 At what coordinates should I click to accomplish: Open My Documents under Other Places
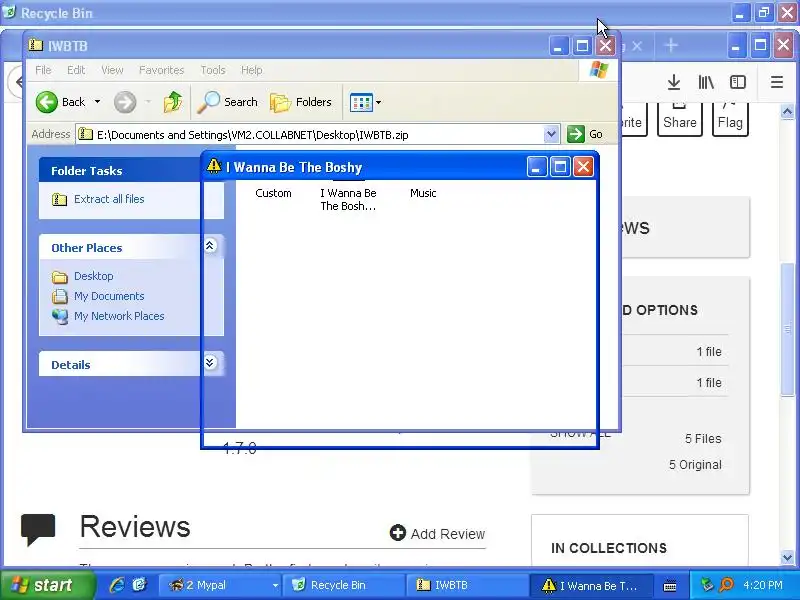98,296
